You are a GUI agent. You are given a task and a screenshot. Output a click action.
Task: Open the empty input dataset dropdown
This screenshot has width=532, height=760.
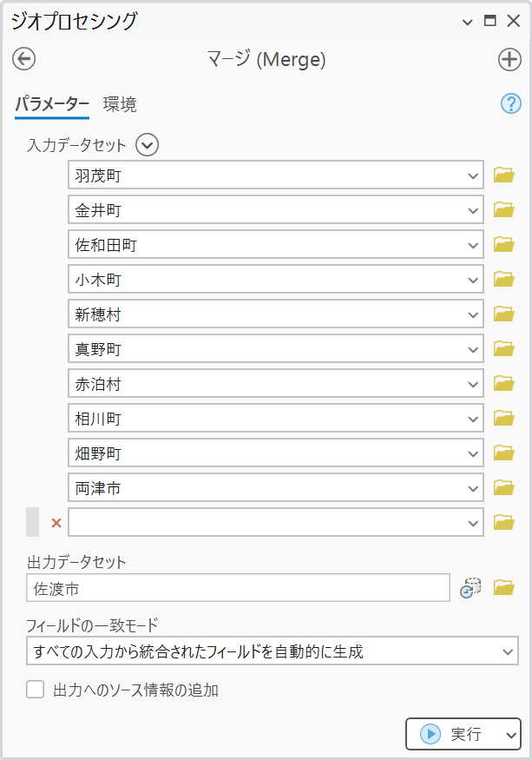(473, 523)
